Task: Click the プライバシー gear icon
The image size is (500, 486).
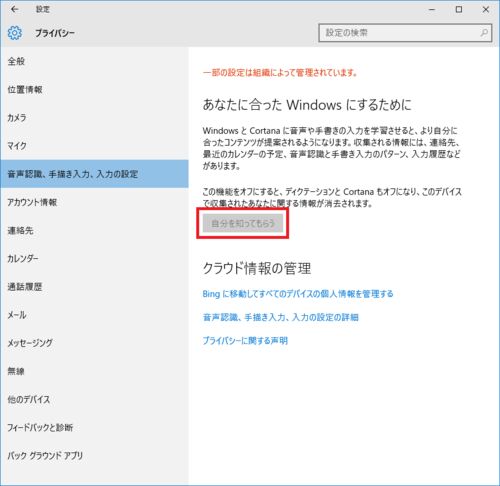Action: point(15,33)
